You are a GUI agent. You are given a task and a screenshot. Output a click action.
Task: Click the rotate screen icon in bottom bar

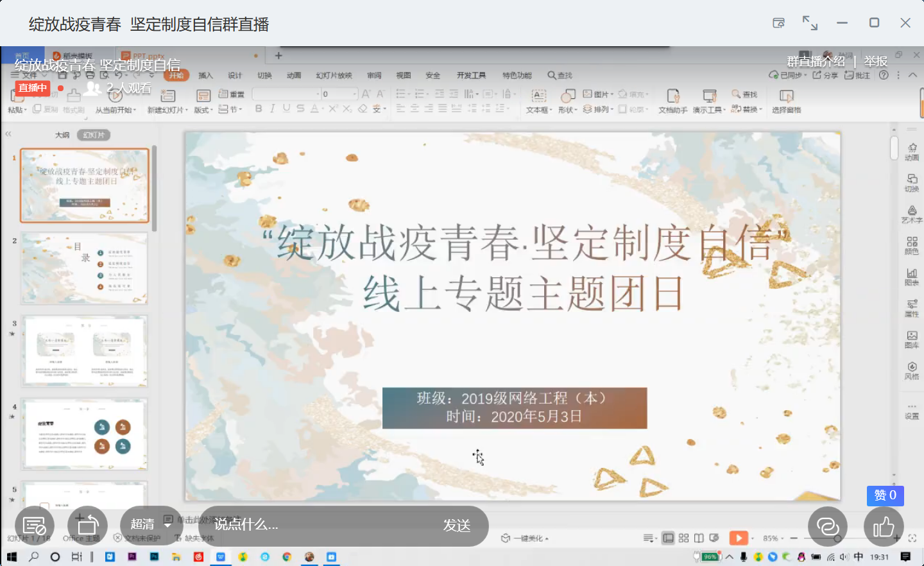(87, 526)
